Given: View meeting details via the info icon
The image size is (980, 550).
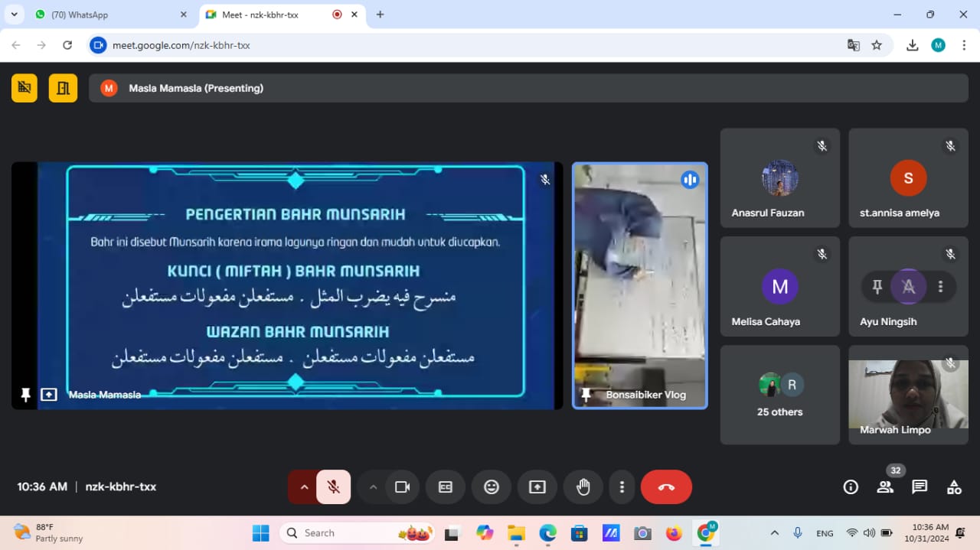Looking at the screenshot, I should coord(851,487).
